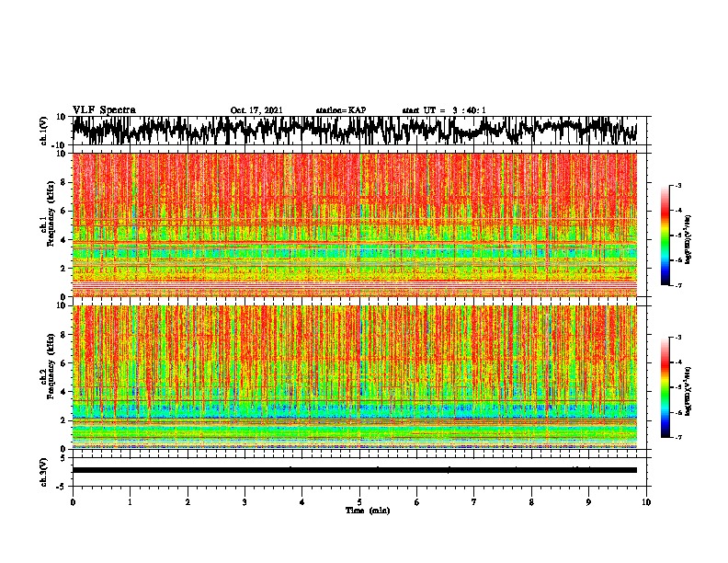This screenshot has width=728, height=563.
Task: Click the "8" kHz tick of ch.2 spectrogram
Action: pos(64,335)
